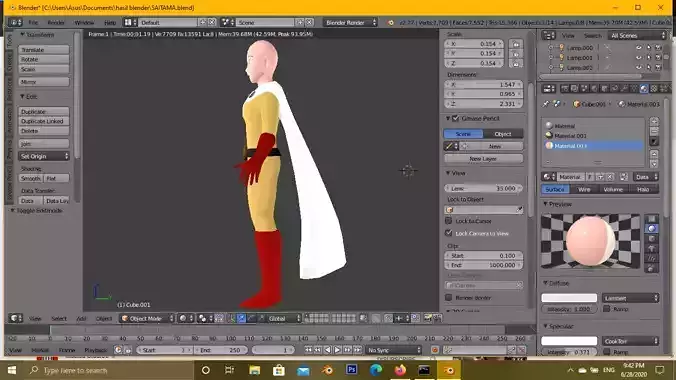Select sphere preview type icon

[x=652, y=229]
